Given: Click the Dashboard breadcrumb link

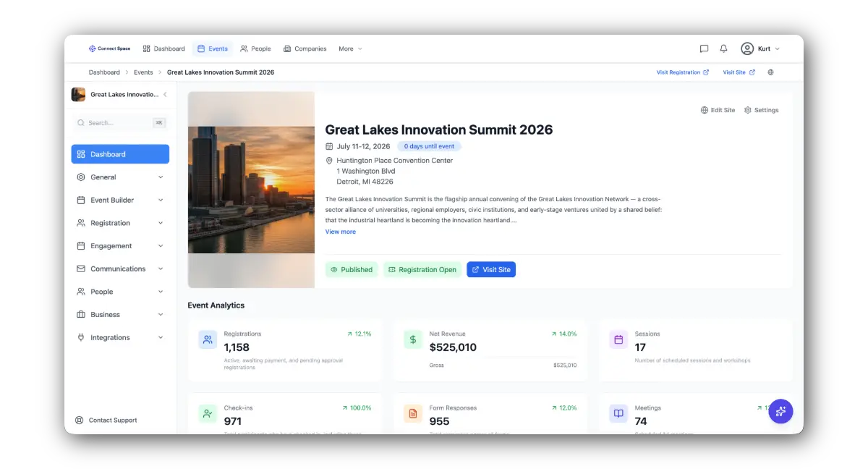Looking at the screenshot, I should [x=104, y=72].
